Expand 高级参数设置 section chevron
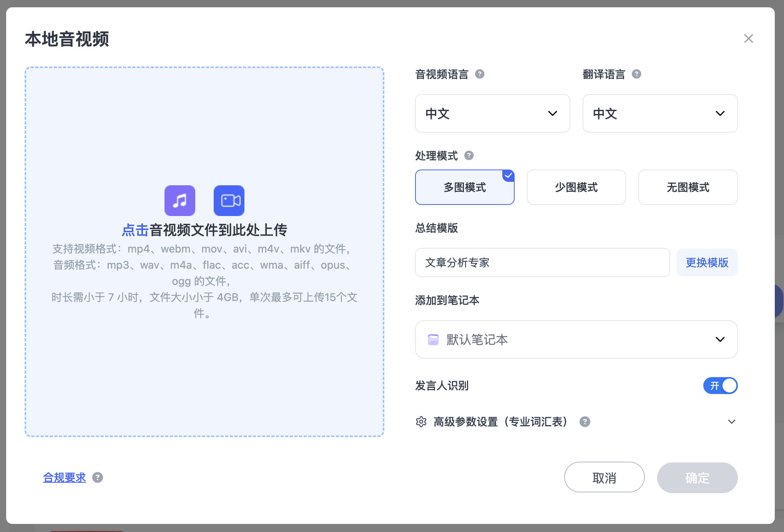Image resolution: width=784 pixels, height=532 pixels. click(732, 422)
